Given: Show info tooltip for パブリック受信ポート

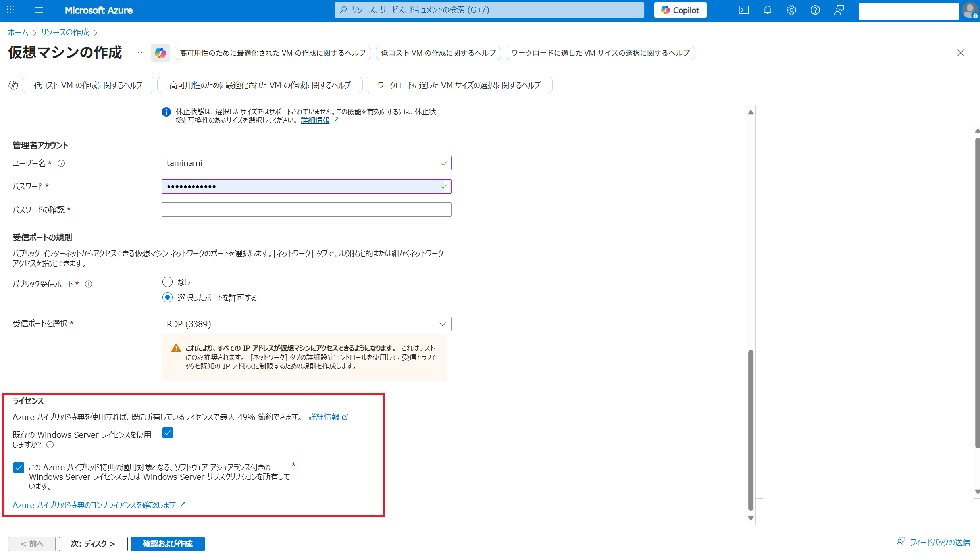Looking at the screenshot, I should coord(89,284).
